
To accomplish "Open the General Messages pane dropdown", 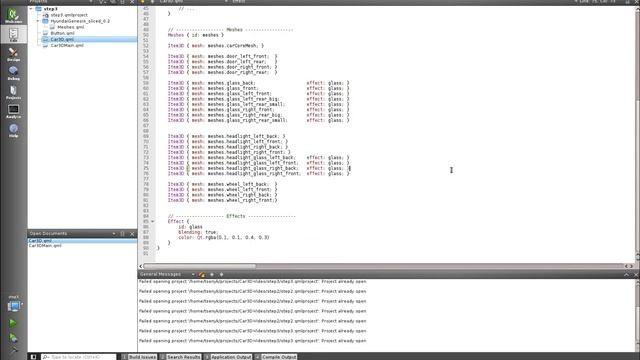I will pos(192,274).
